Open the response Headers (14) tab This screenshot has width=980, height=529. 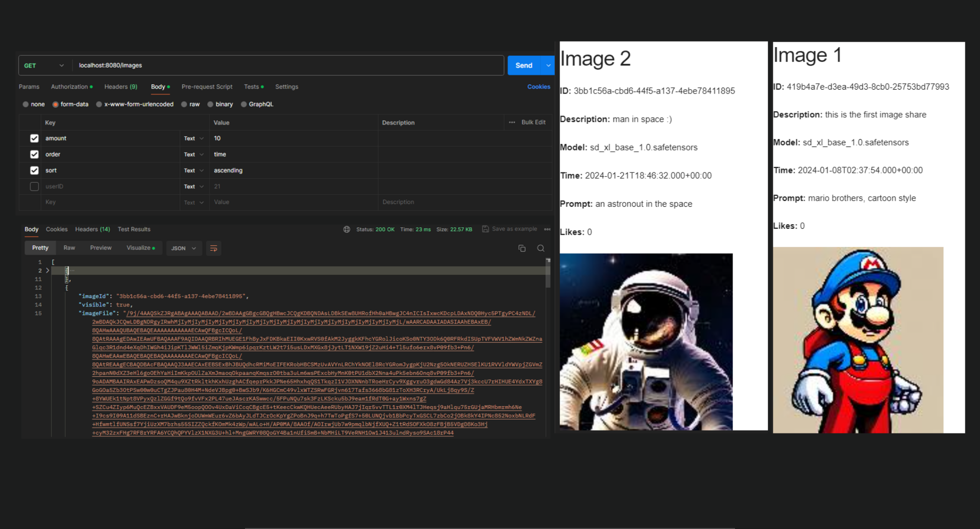(93, 229)
